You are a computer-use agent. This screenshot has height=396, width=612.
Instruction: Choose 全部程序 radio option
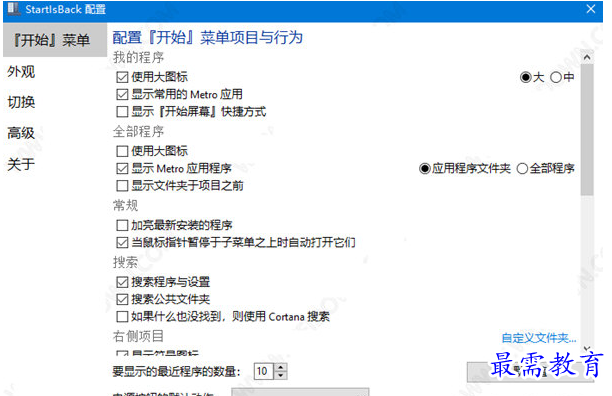(x=522, y=169)
